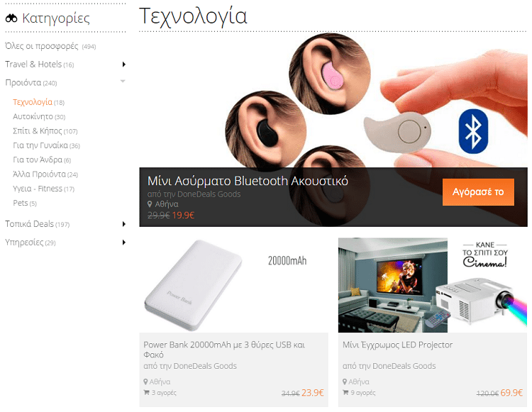Screen dimensions: 532x412
Task: Expand the Υπηρεσίες category arrow
Action: click(x=124, y=242)
